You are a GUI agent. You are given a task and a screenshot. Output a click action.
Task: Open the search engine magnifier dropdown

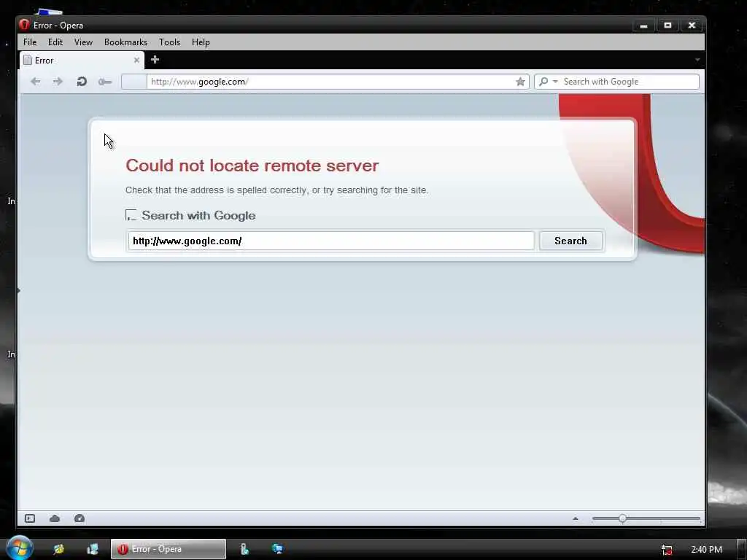[548, 82]
